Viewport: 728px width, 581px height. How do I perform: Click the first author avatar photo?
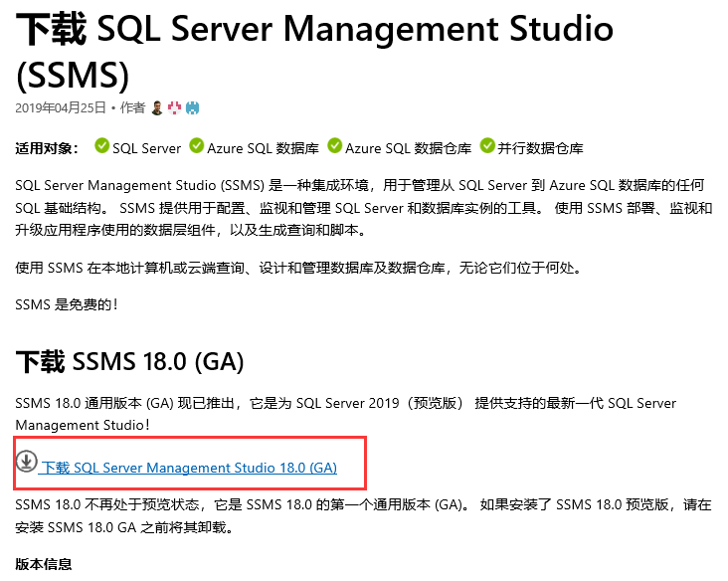(157, 107)
